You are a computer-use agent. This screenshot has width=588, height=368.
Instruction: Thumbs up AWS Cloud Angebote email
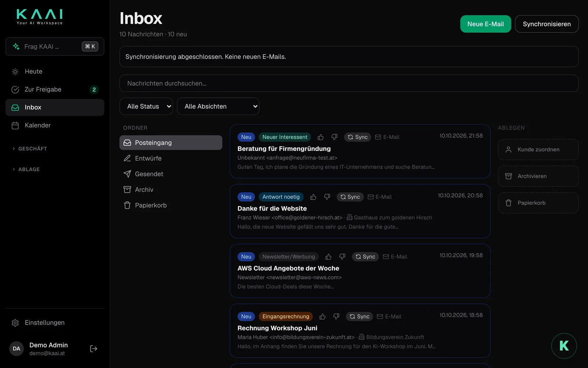point(329,256)
